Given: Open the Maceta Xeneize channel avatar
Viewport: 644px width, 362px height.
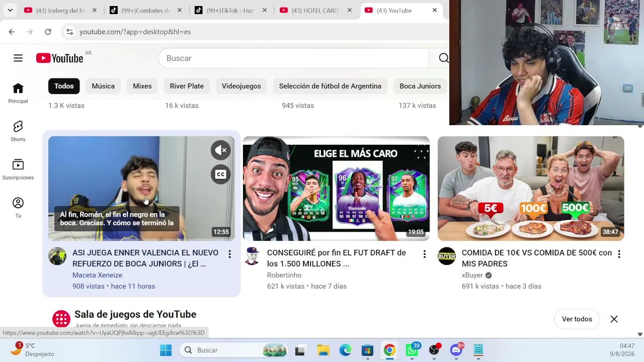Looking at the screenshot, I should coord(57,256).
